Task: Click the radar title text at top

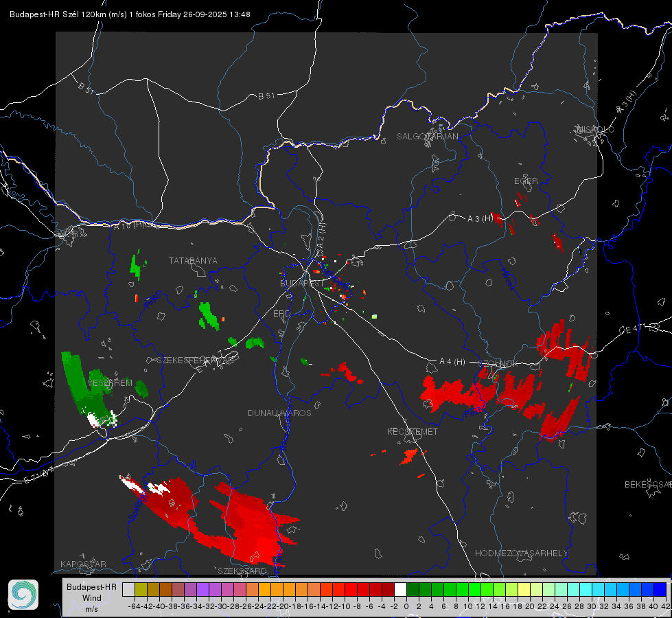Action: pos(130,14)
